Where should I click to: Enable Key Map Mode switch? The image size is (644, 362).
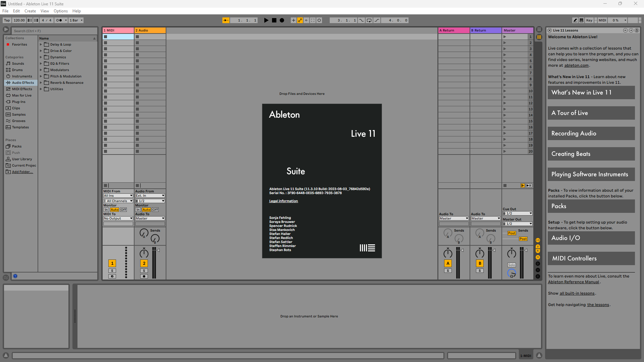tap(589, 20)
